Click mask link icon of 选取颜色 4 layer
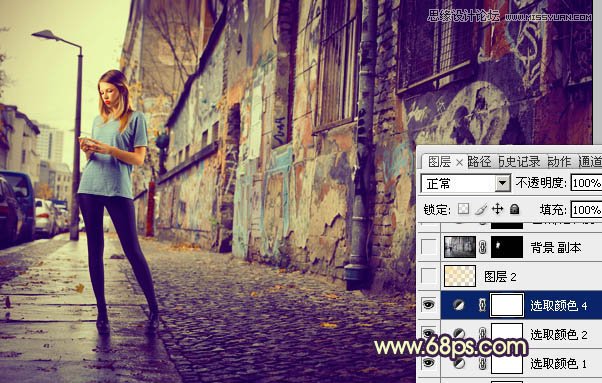The image size is (602, 383). point(482,305)
